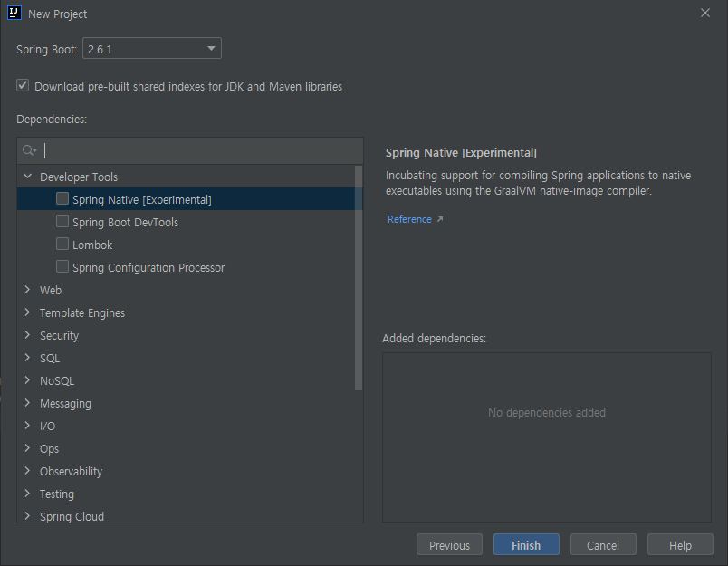The height and width of the screenshot is (566, 728).
Task: Expand the SQL dependencies section
Action: click(27, 358)
